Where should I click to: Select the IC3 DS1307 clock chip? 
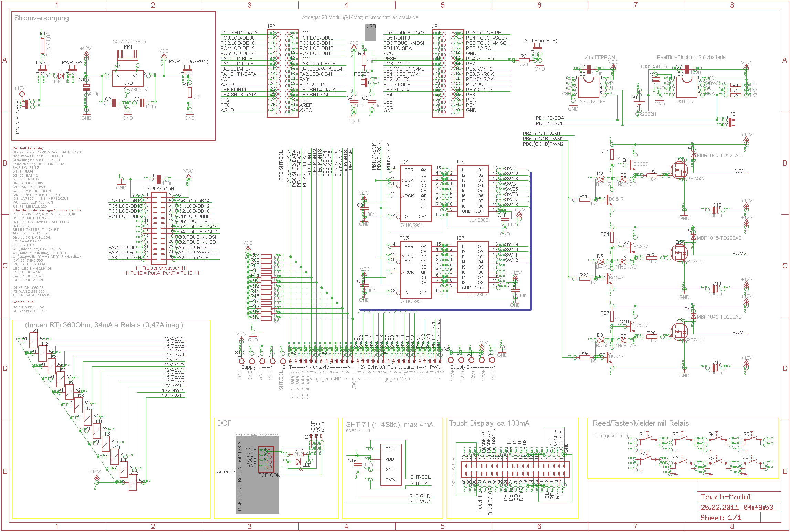pos(686,87)
